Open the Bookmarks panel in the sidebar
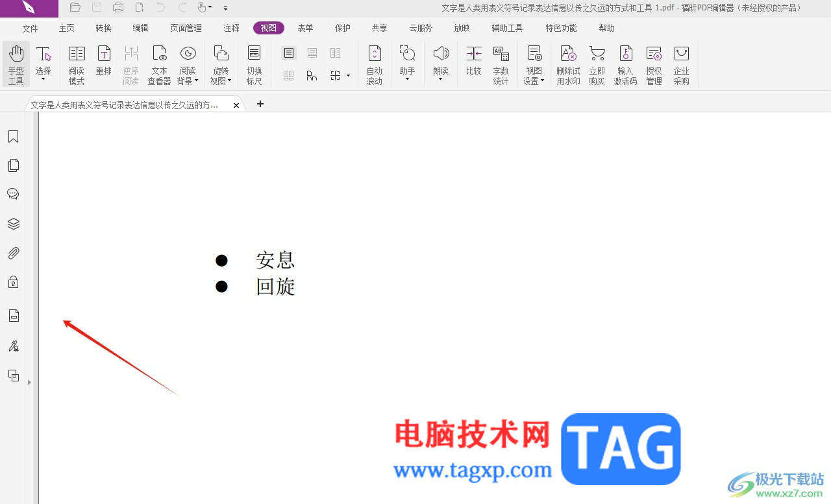831x504 pixels. tap(13, 137)
